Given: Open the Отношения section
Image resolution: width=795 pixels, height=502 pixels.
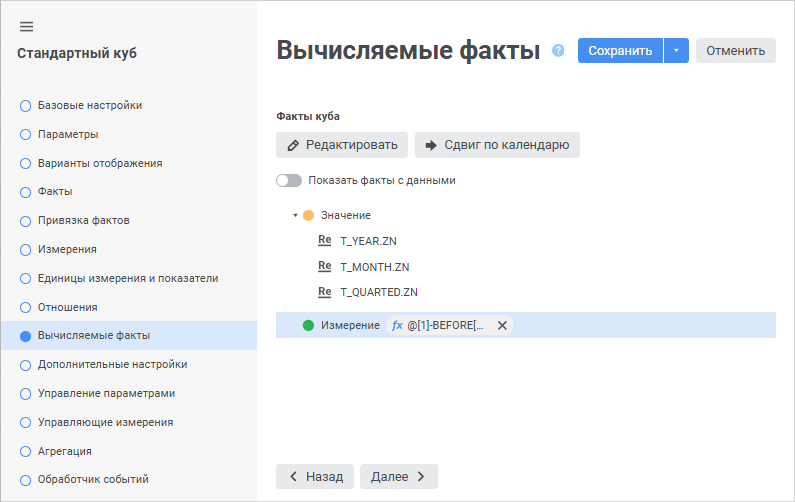Looking at the screenshot, I should point(67,307).
